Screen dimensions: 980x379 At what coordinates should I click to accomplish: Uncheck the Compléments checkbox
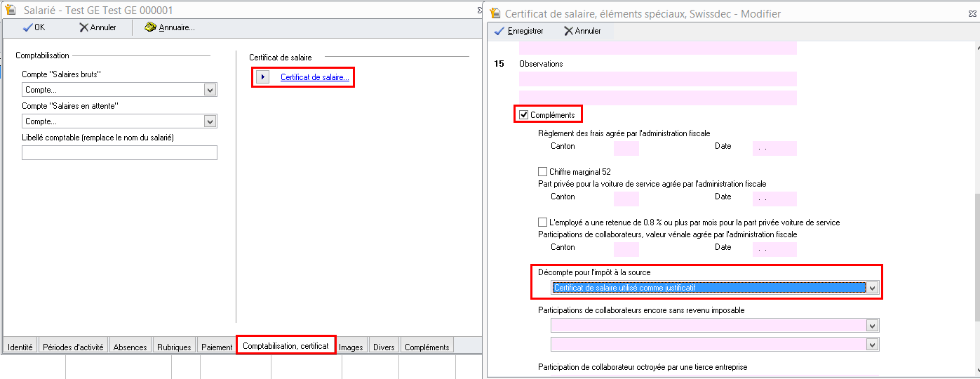[x=523, y=115]
